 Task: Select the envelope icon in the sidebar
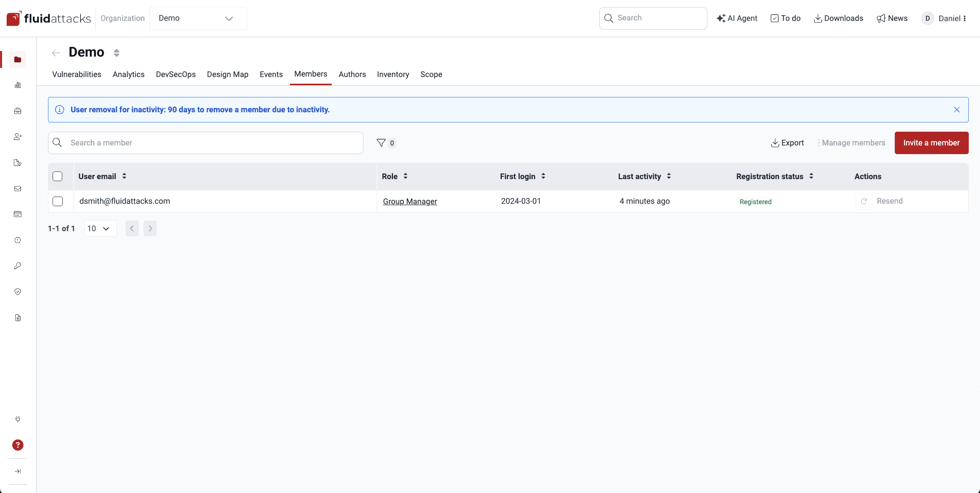coord(18,189)
